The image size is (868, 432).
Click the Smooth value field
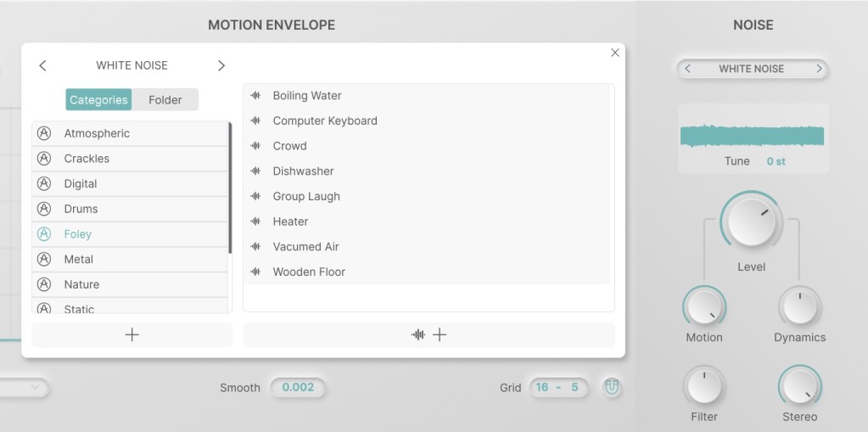point(298,388)
